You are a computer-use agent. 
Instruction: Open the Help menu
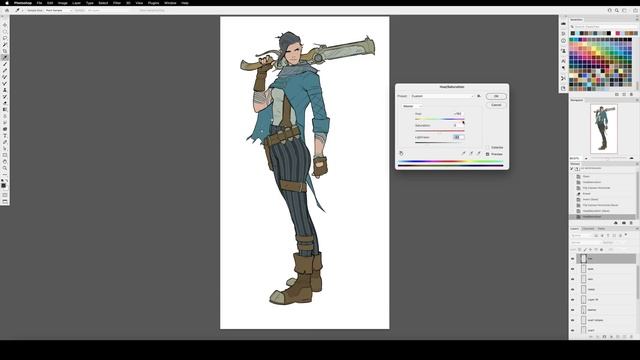click(185, 3)
